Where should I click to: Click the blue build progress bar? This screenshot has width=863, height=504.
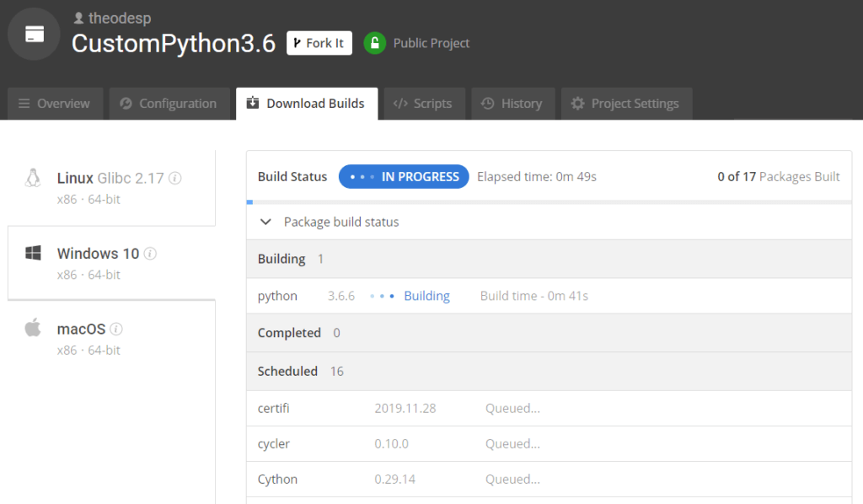(x=249, y=201)
